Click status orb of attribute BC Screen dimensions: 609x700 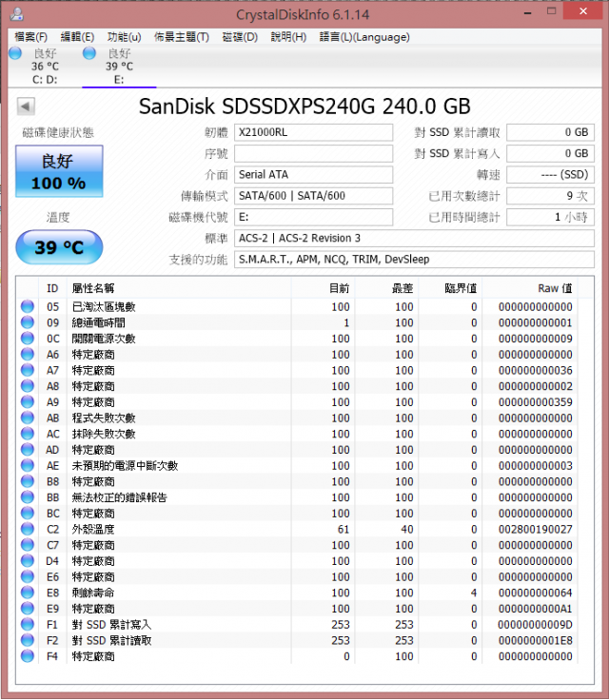point(28,513)
